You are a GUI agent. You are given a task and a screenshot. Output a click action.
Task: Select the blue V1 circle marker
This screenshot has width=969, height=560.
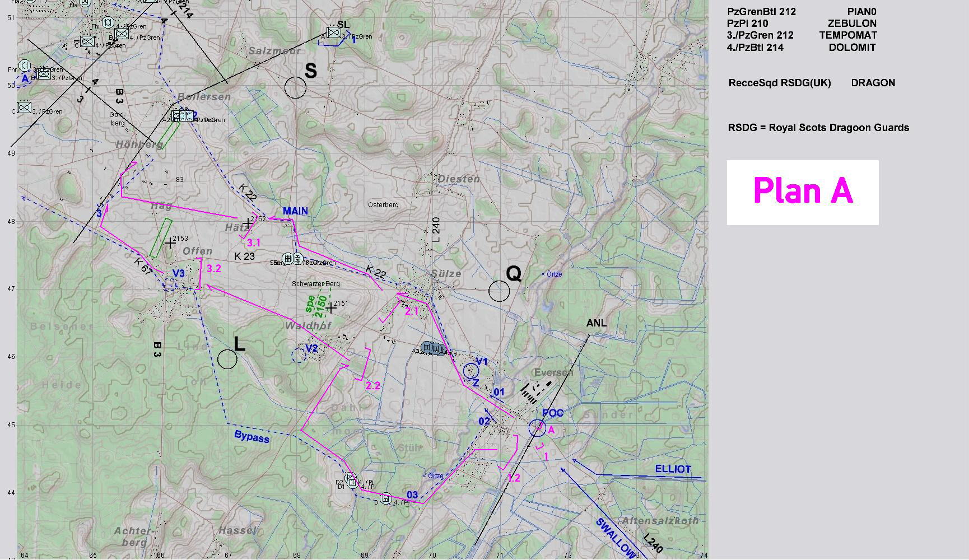point(470,370)
